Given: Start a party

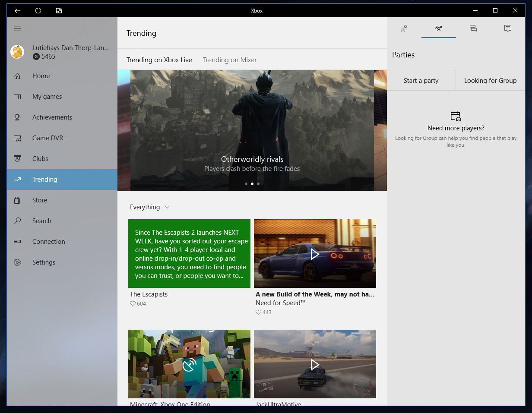Looking at the screenshot, I should 421,80.
